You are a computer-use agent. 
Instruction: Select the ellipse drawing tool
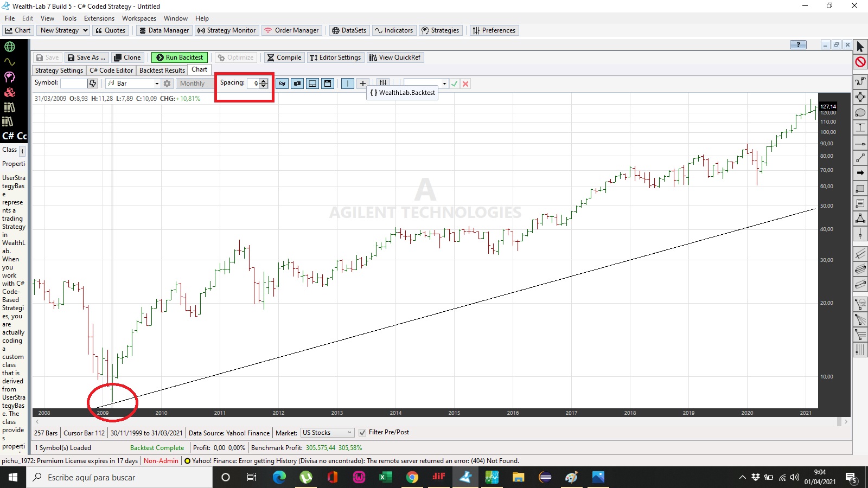coord(860,113)
